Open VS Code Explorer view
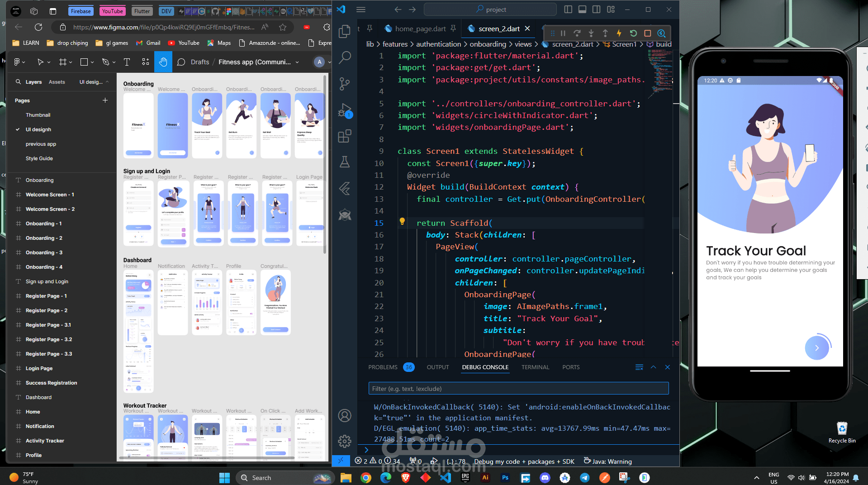This screenshot has height=485, width=868. coord(345,31)
